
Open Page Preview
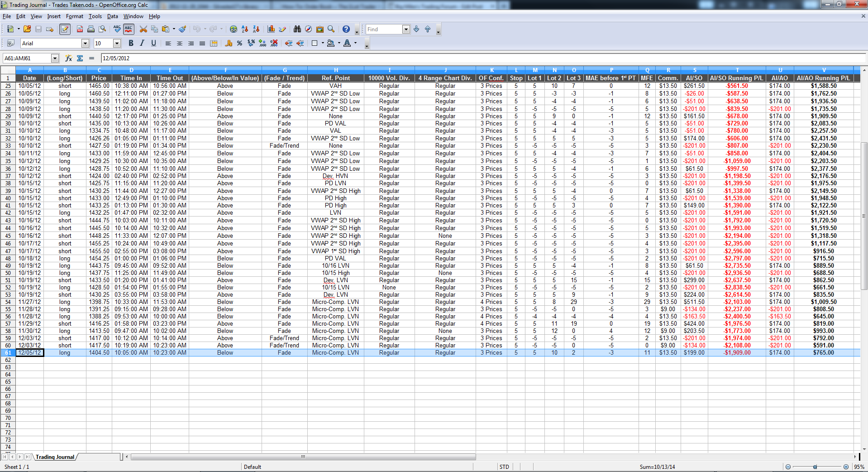(103, 29)
